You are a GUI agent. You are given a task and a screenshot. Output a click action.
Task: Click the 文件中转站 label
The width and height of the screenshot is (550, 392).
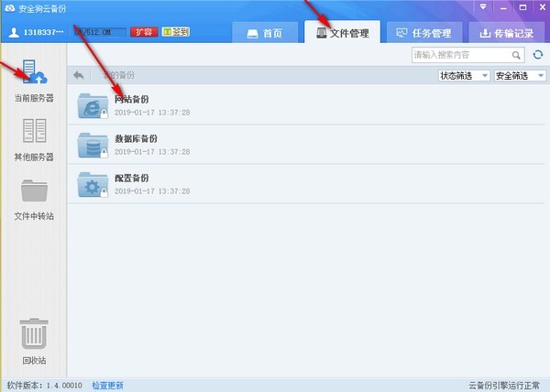pyautogui.click(x=34, y=216)
